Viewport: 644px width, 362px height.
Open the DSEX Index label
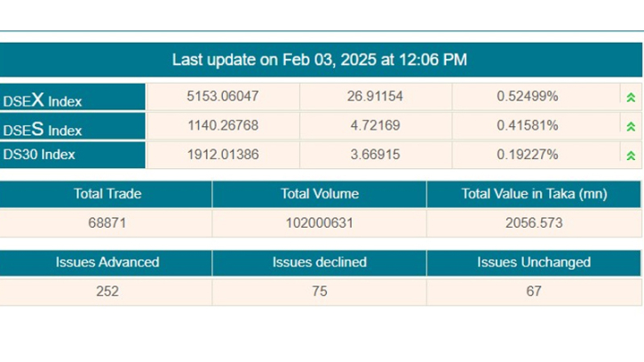[43, 100]
